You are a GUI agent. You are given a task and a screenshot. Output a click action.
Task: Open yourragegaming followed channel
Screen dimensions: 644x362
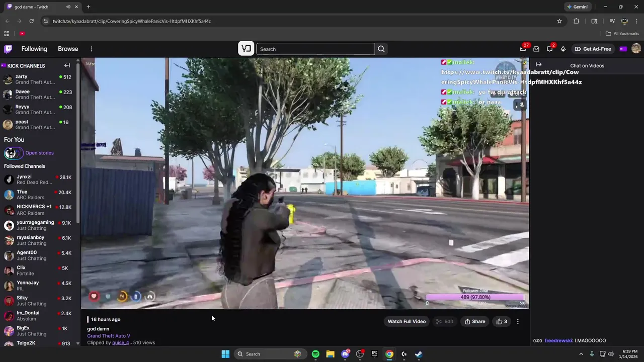(x=38, y=225)
